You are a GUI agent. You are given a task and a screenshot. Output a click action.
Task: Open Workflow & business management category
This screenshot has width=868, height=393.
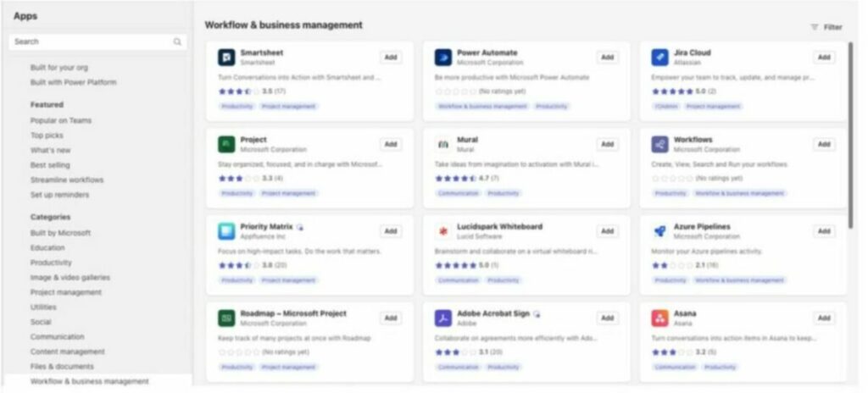tap(89, 382)
